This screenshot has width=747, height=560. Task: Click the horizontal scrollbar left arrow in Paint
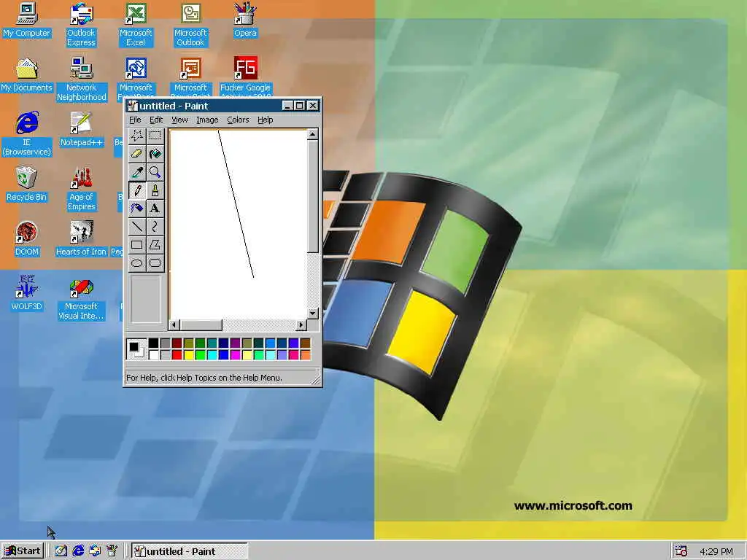174,324
